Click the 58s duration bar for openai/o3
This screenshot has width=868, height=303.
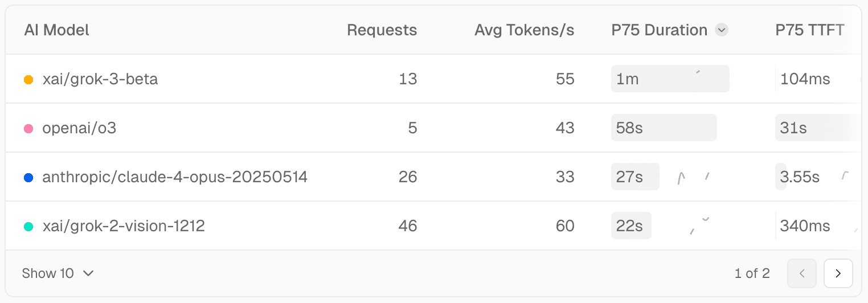(x=664, y=128)
